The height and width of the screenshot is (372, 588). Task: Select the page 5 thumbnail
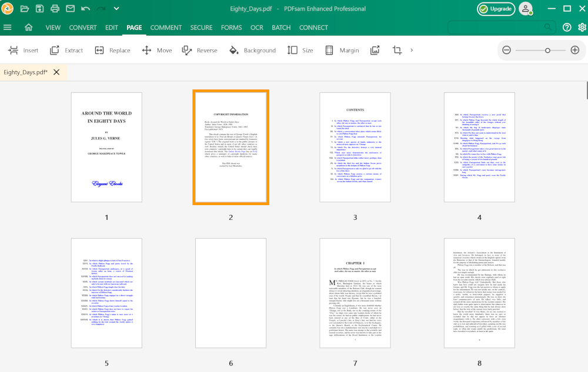coord(106,293)
